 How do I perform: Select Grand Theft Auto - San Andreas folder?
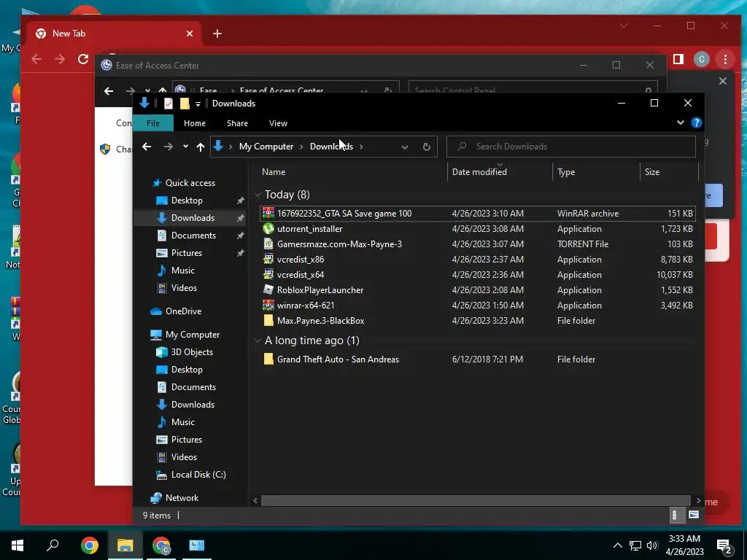pos(338,359)
